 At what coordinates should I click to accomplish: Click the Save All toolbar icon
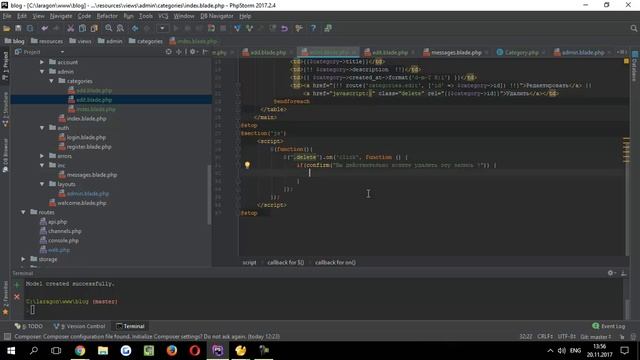pos(18,28)
